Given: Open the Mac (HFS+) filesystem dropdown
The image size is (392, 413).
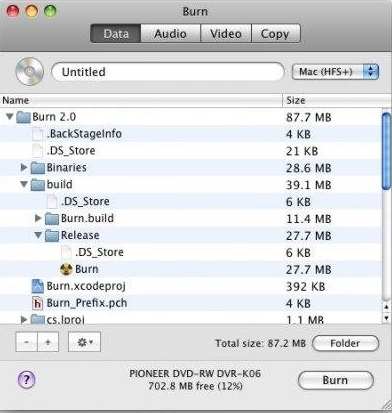Looking at the screenshot, I should point(335,72).
